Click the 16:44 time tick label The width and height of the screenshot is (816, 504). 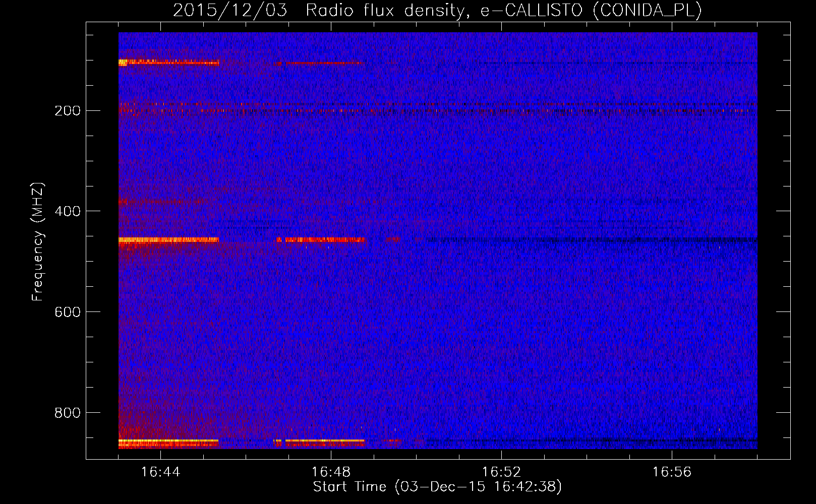point(160,472)
